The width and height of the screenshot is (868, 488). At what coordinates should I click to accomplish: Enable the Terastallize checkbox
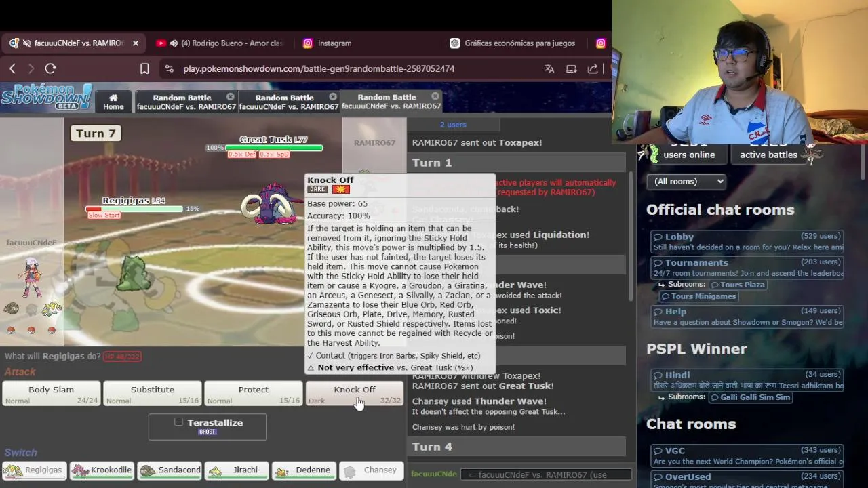pyautogui.click(x=178, y=422)
